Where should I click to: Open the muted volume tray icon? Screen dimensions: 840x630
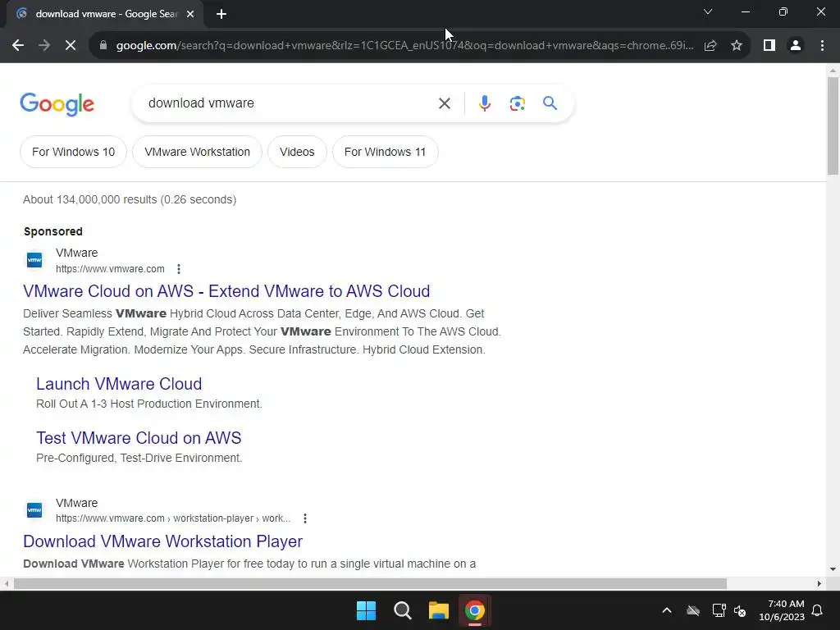(x=740, y=610)
